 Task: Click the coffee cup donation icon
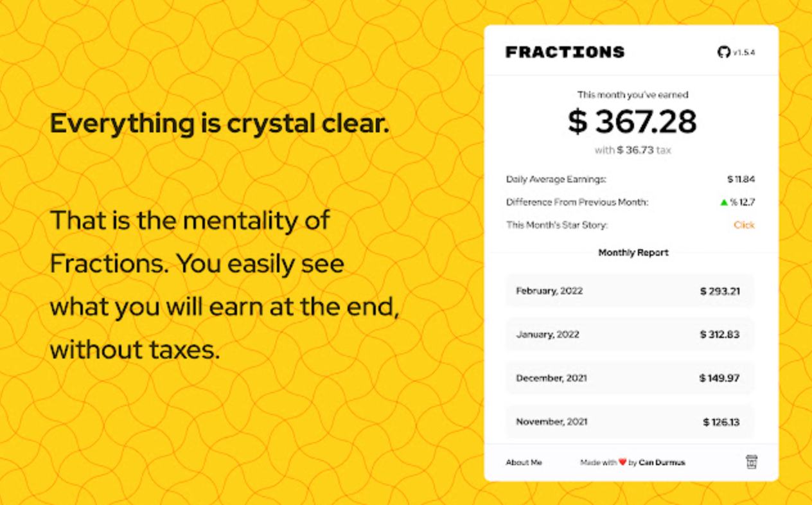pos(751,461)
